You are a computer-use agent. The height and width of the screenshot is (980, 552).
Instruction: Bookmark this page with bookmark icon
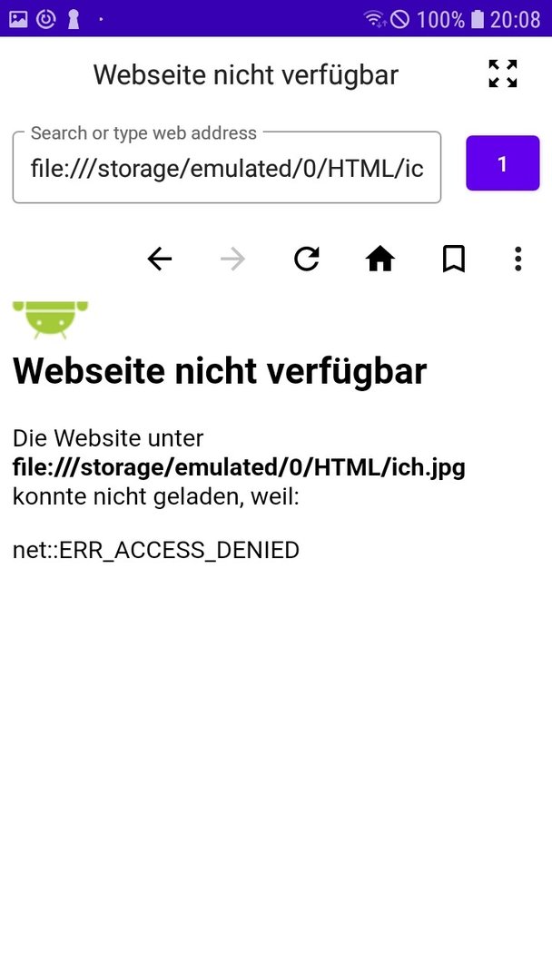pyautogui.click(x=454, y=259)
